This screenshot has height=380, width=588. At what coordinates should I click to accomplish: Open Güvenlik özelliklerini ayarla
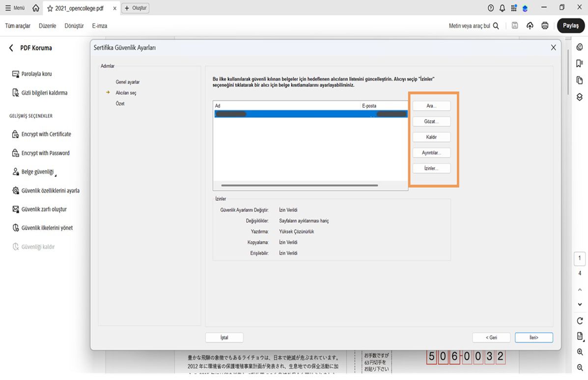tap(46, 191)
